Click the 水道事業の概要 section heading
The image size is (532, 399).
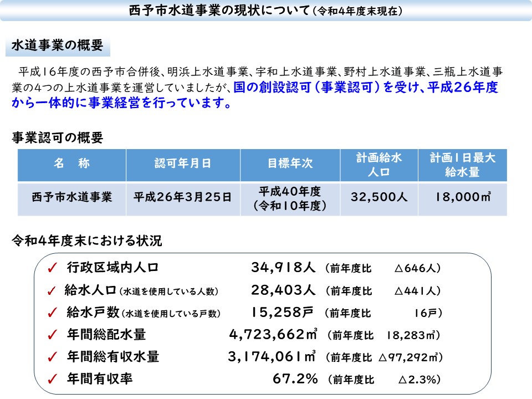coord(57,45)
